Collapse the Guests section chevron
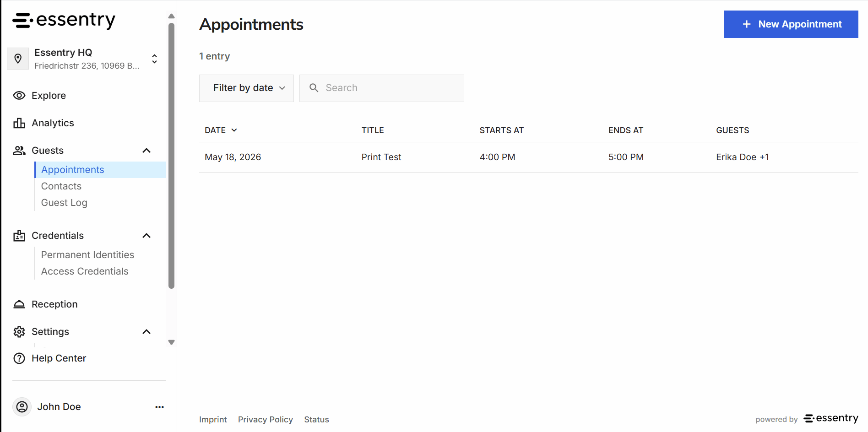 (146, 151)
